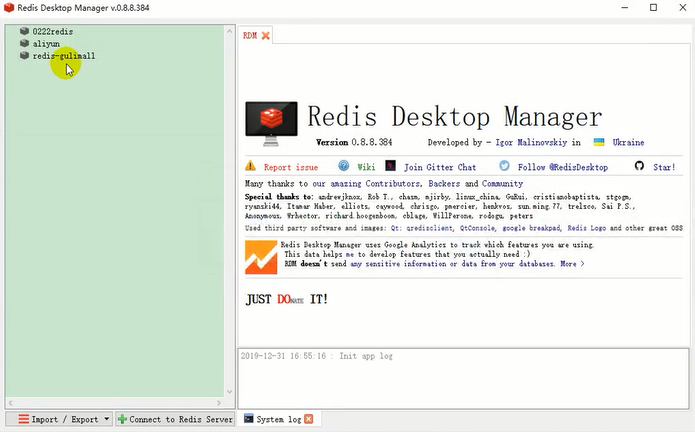Open the More analytics info link

tap(572, 264)
